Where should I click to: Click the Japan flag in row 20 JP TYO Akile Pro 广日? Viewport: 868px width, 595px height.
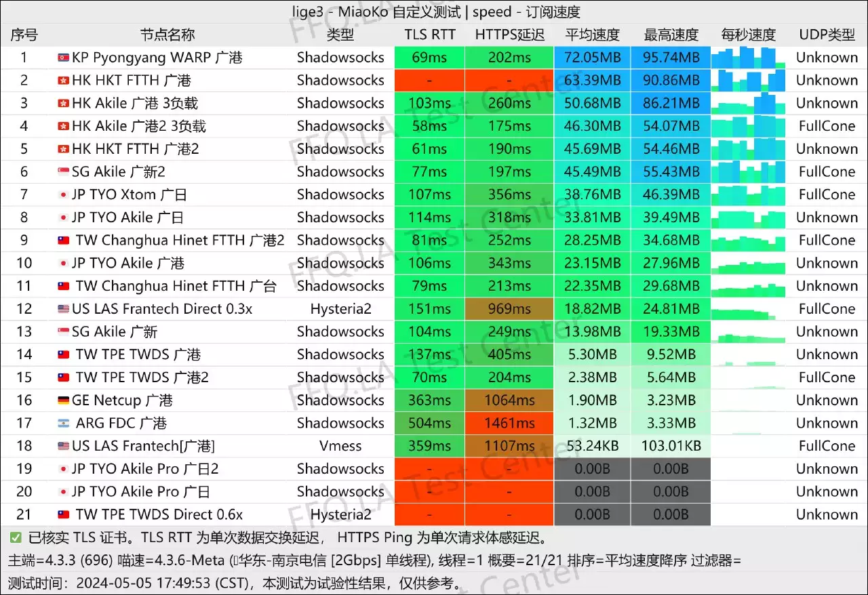64,492
